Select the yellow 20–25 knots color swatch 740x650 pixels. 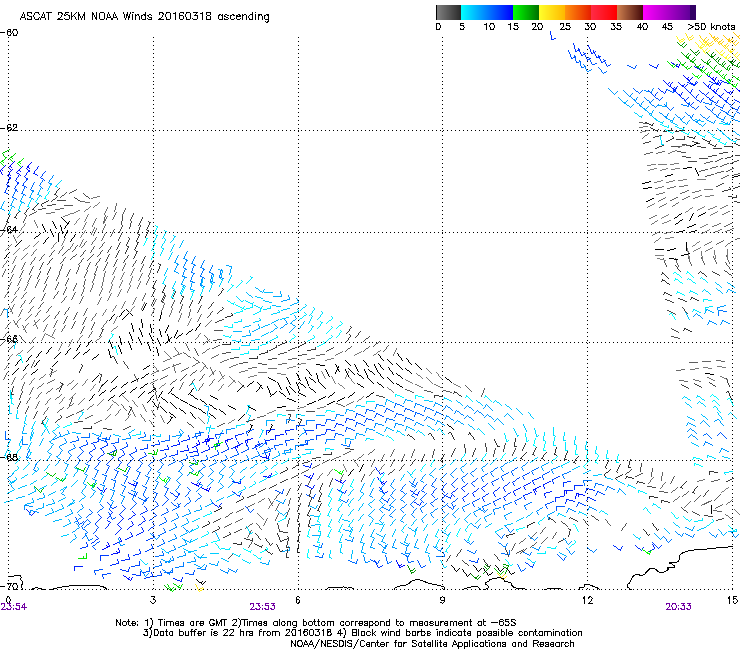pos(552,12)
